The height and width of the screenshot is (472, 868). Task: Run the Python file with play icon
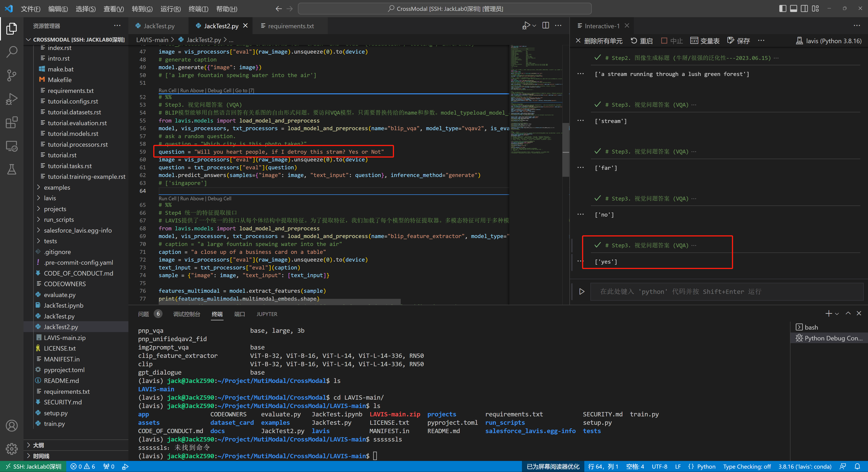[x=526, y=26]
